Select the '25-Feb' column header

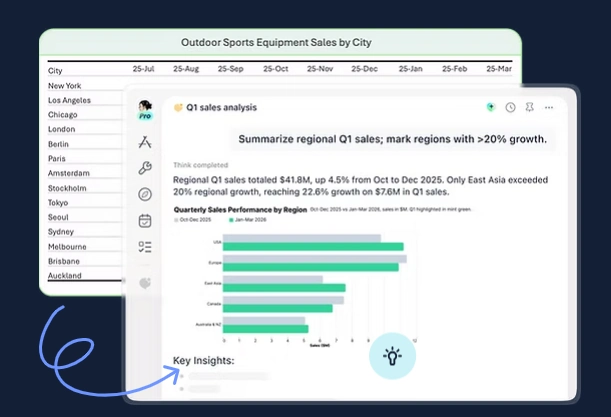pyautogui.click(x=454, y=69)
